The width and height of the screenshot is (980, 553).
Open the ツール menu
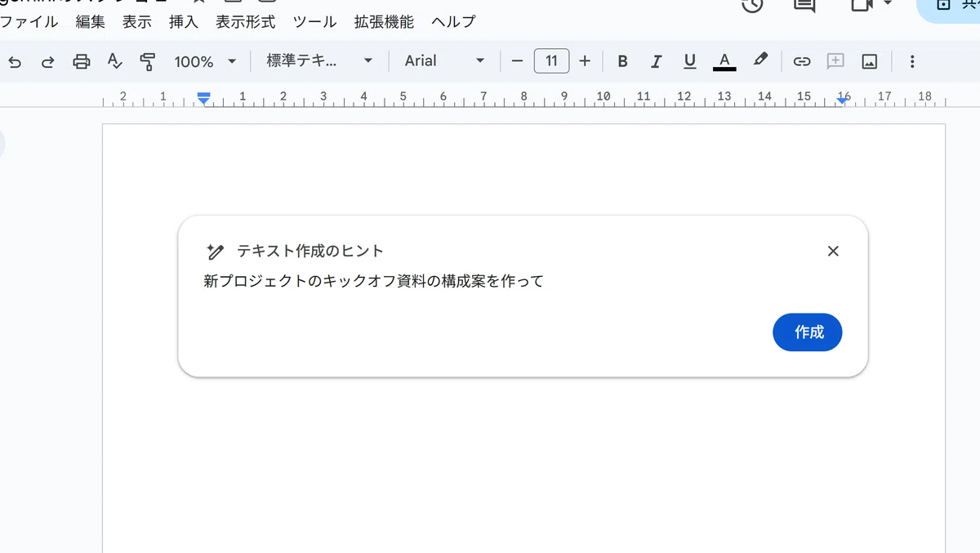coord(315,22)
